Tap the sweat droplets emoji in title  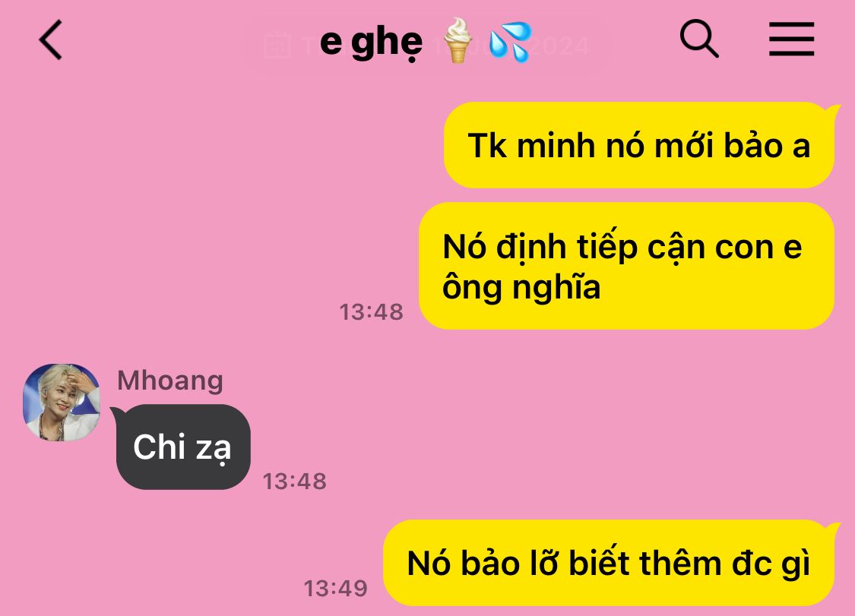click(510, 42)
